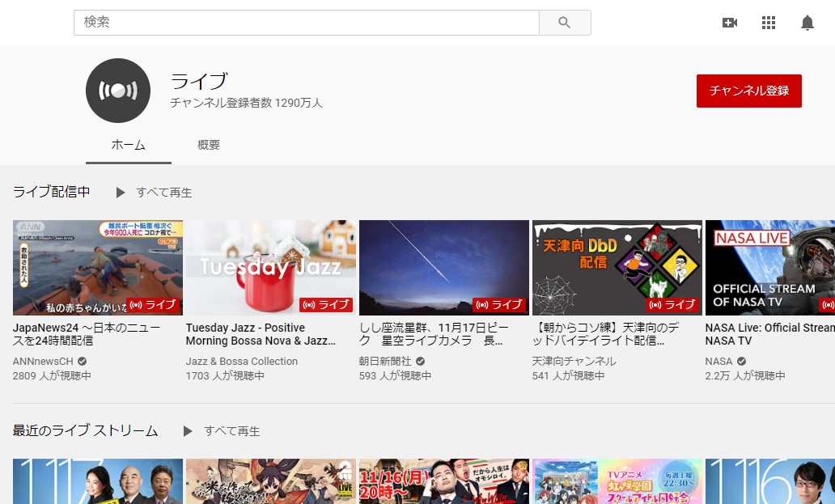The height and width of the screenshot is (504, 835).
Task: Click play icon beside 最近のライブストリーム すべて再生
Action: (188, 431)
